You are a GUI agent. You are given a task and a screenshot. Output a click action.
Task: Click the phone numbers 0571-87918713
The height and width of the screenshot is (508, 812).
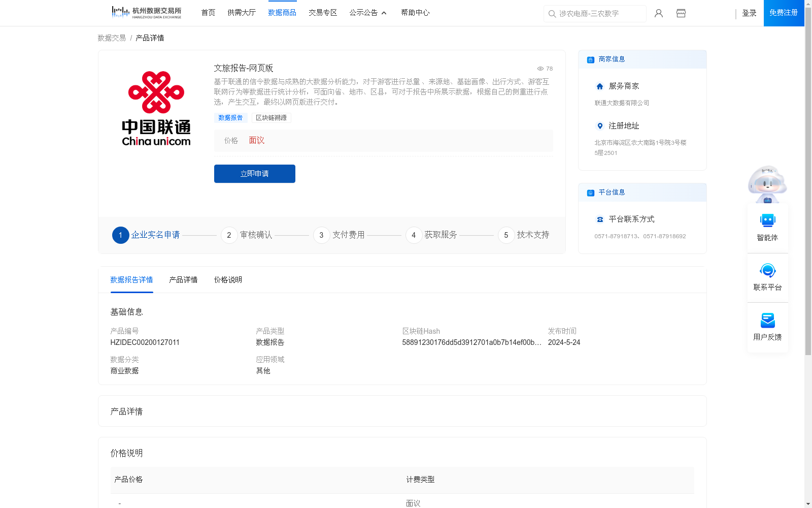(x=640, y=236)
